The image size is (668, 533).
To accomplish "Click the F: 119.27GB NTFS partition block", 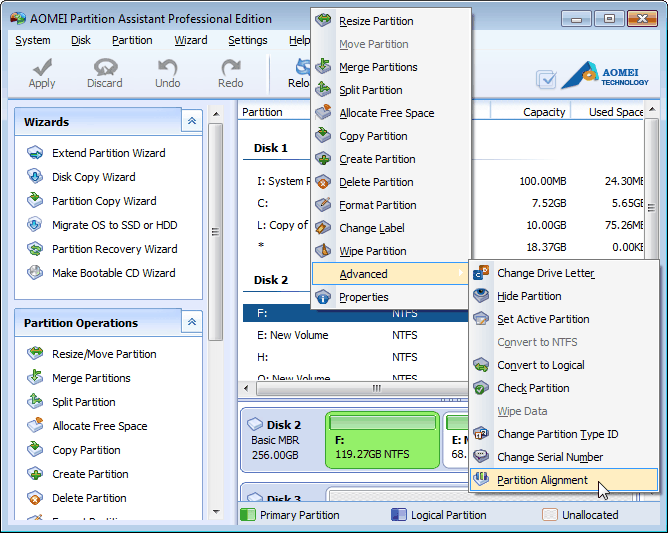I will [x=382, y=440].
